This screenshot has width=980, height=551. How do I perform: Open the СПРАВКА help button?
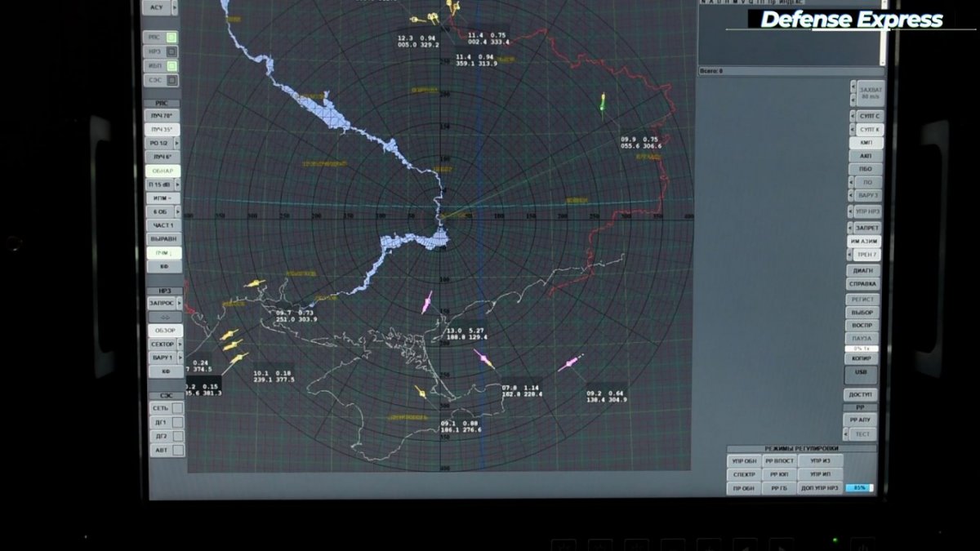[x=862, y=284]
